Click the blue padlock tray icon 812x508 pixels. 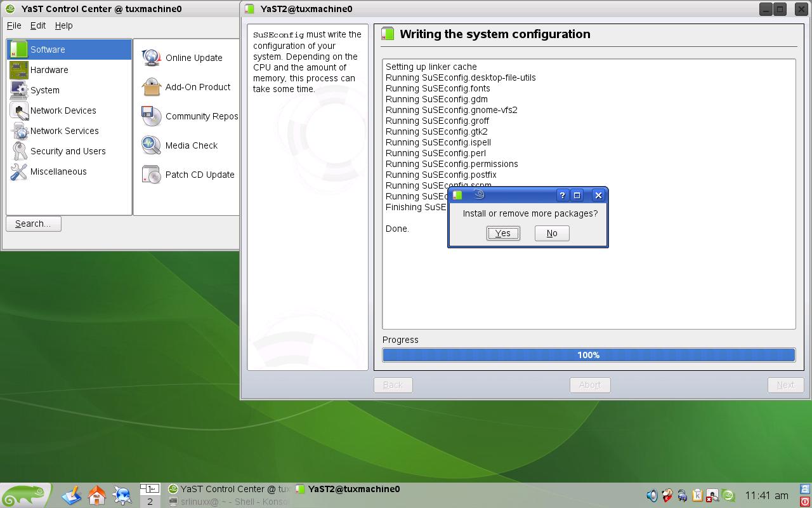tap(682, 495)
